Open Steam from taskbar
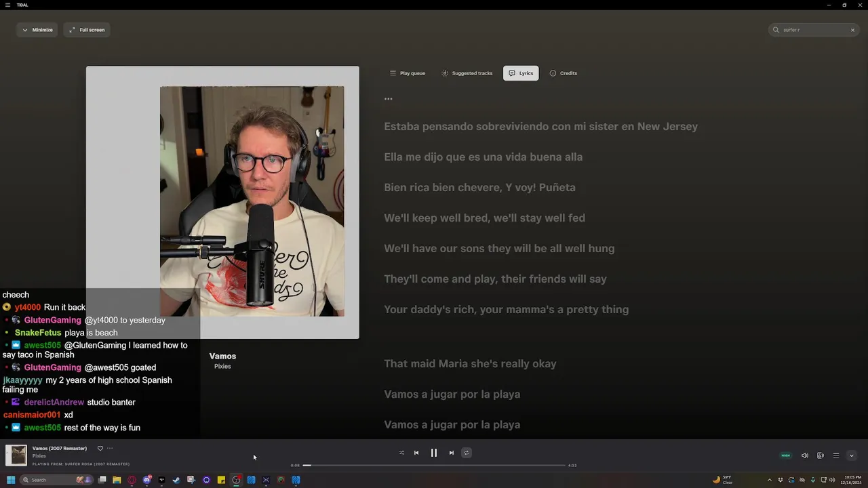Screen dimensions: 868x488 tap(176, 480)
